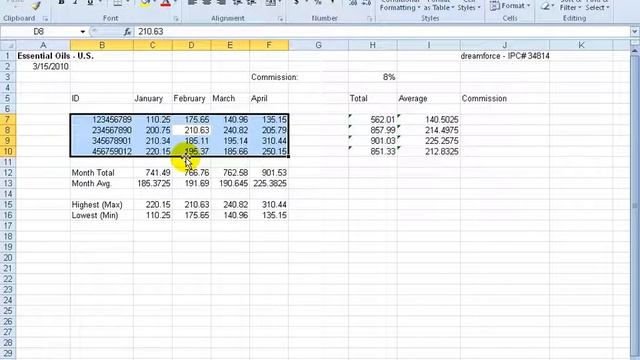640x360 pixels.
Task: Select row 12 header
Action: 8,173
